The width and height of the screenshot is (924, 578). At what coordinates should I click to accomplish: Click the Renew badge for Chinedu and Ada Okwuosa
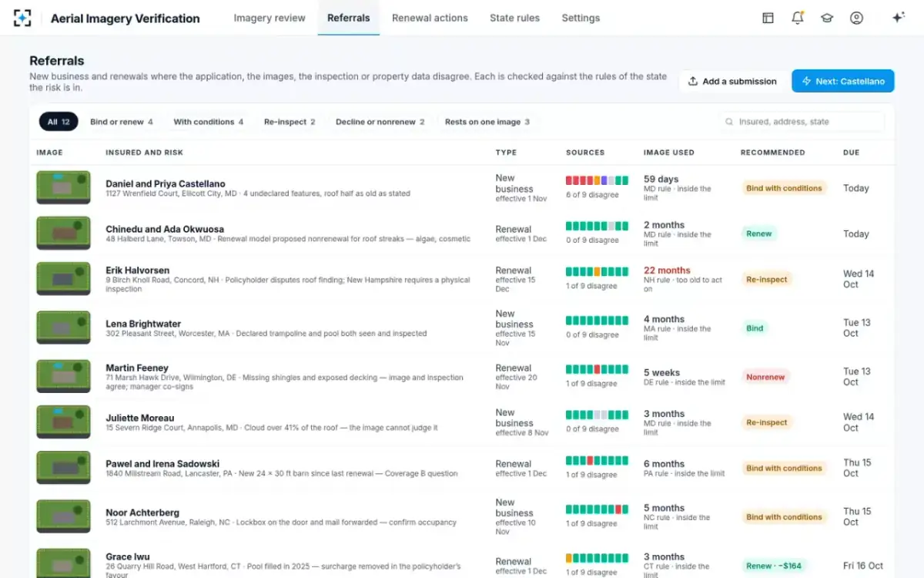[758, 234]
